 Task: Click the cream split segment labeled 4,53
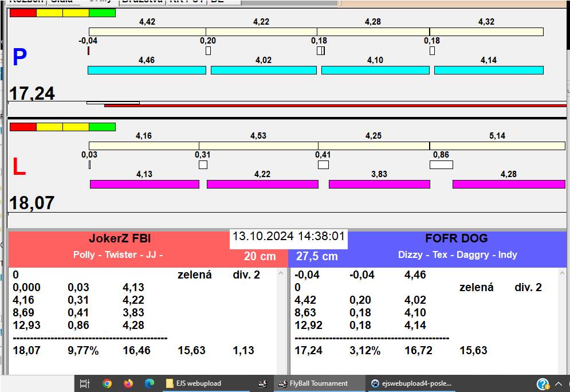click(x=258, y=146)
